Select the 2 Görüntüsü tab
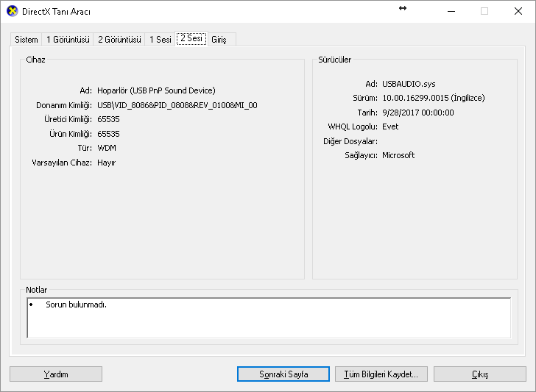The image size is (536, 392). pyautogui.click(x=119, y=40)
